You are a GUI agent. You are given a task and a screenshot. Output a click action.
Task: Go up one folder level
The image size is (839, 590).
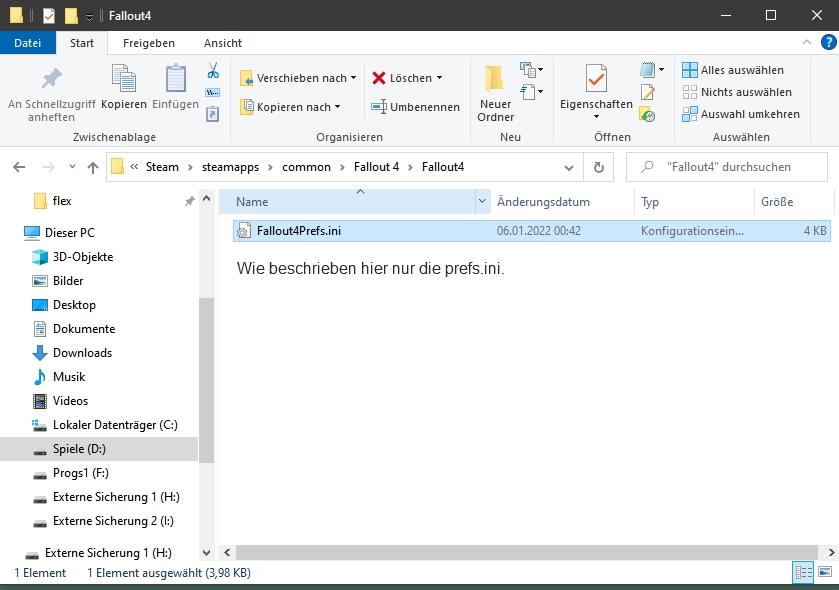(93, 167)
